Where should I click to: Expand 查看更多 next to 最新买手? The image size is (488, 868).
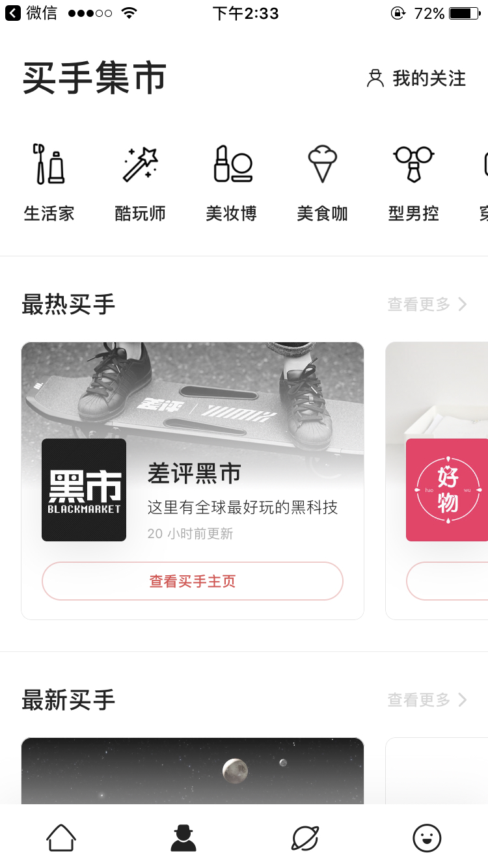point(427,699)
